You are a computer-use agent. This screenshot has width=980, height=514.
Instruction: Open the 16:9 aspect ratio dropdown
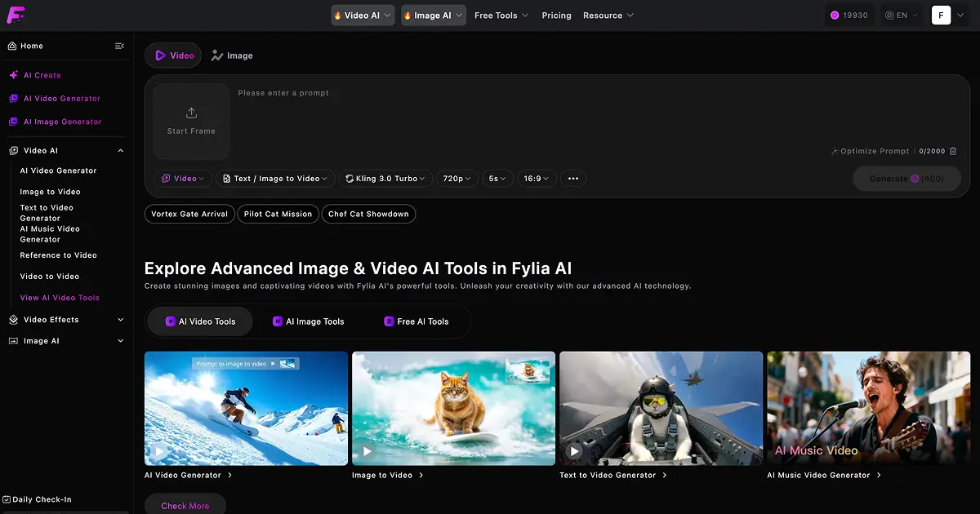pos(537,179)
